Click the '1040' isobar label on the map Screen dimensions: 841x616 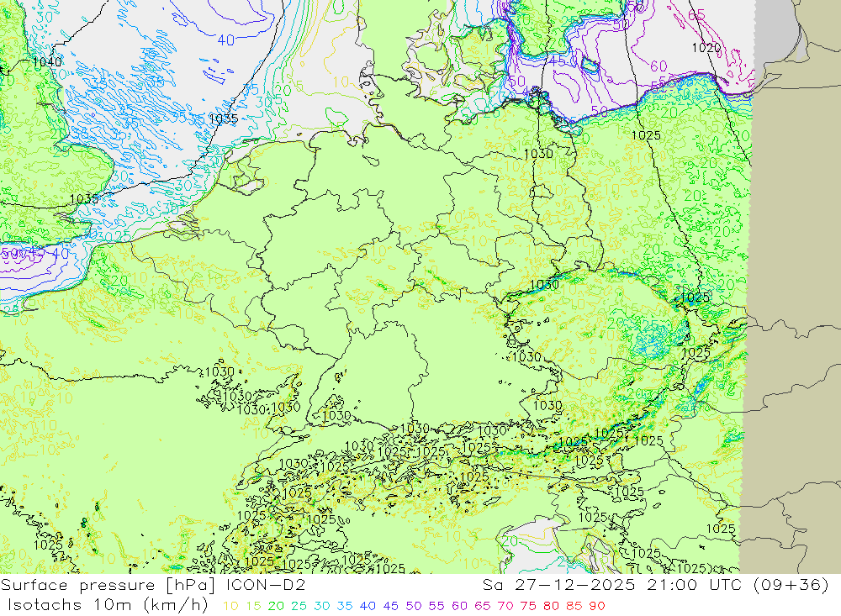tap(47, 62)
